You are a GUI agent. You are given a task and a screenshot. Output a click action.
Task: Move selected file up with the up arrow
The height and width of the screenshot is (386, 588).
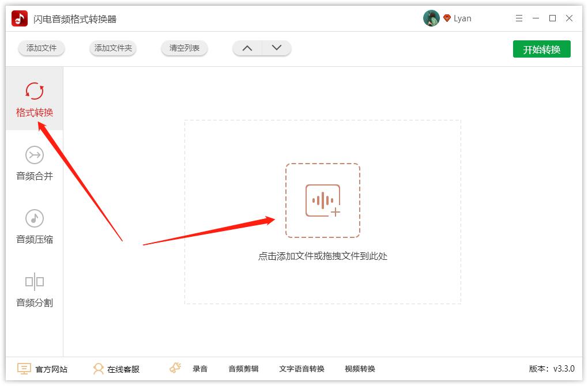(x=247, y=48)
